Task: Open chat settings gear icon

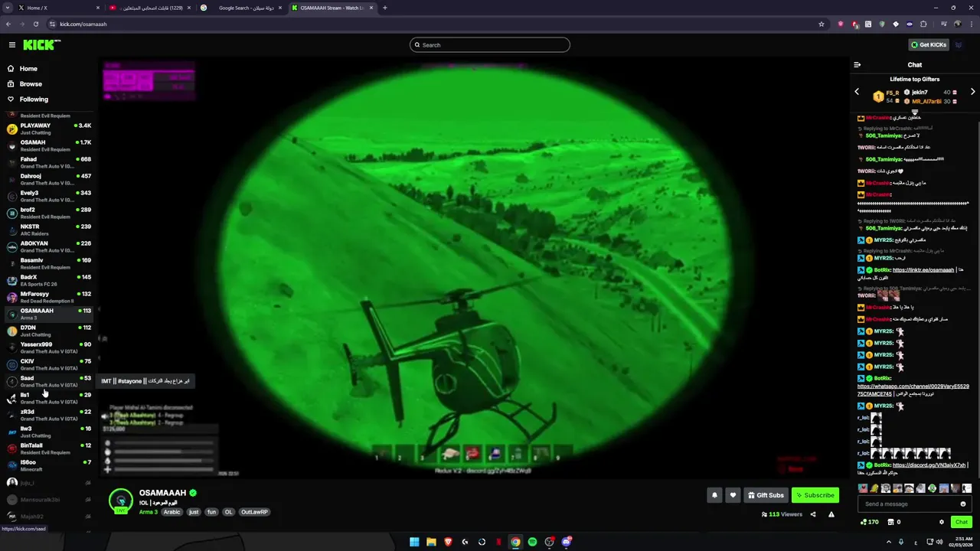Action: [x=942, y=522]
